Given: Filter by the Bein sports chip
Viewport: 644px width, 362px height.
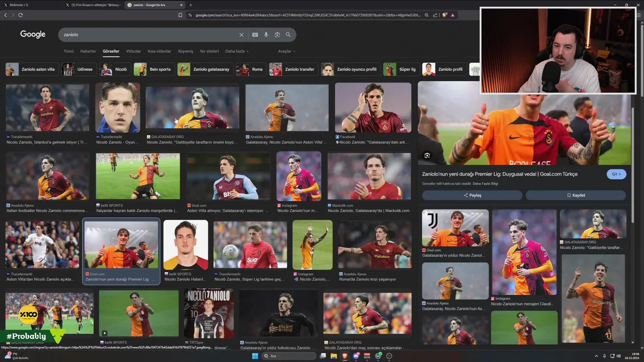Looking at the screenshot, I should pyautogui.click(x=154, y=69).
